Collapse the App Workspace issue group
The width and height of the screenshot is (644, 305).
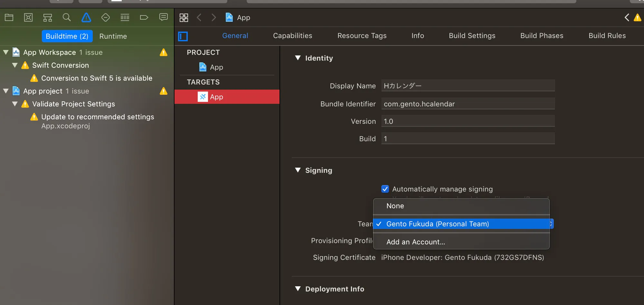[6, 52]
